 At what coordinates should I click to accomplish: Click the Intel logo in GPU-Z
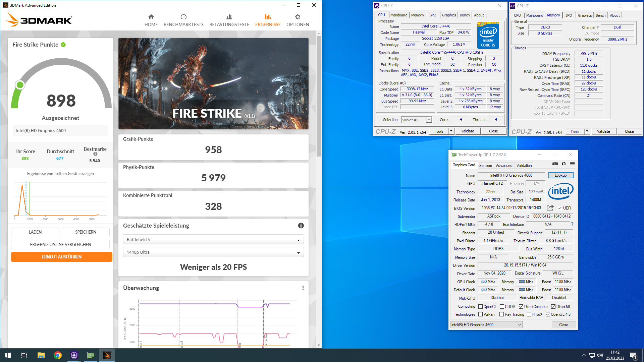point(561,191)
